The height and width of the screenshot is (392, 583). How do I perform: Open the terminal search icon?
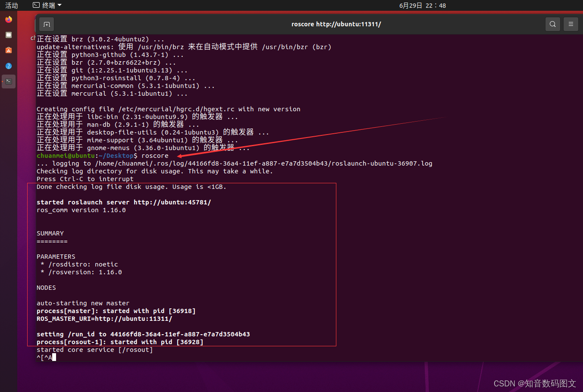point(552,24)
